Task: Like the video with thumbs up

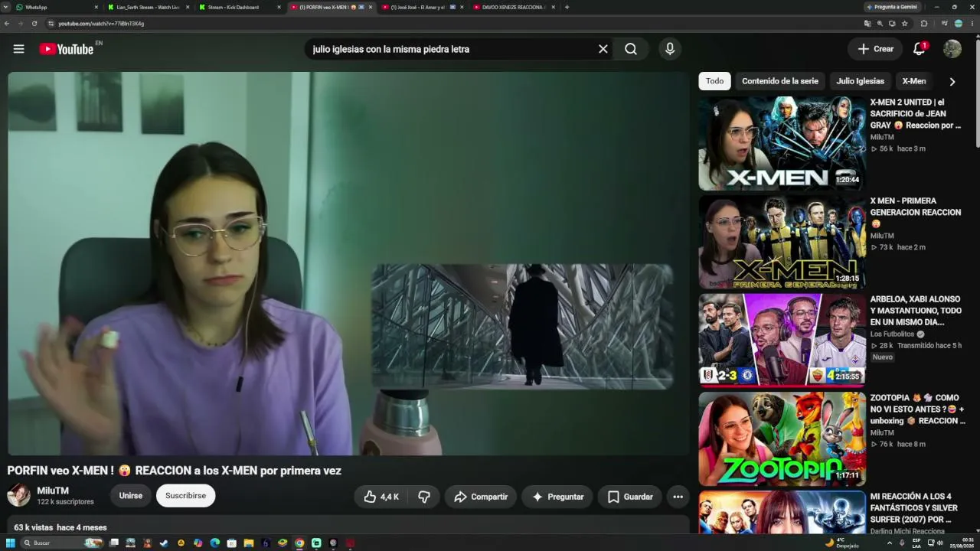Action: pyautogui.click(x=382, y=497)
